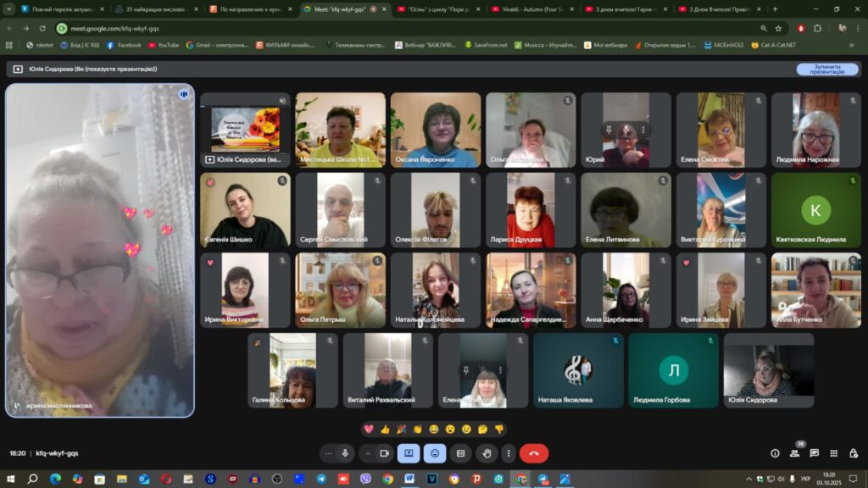This screenshot has width=868, height=488.
Task: Toggle the camera on or off
Action: point(384,453)
